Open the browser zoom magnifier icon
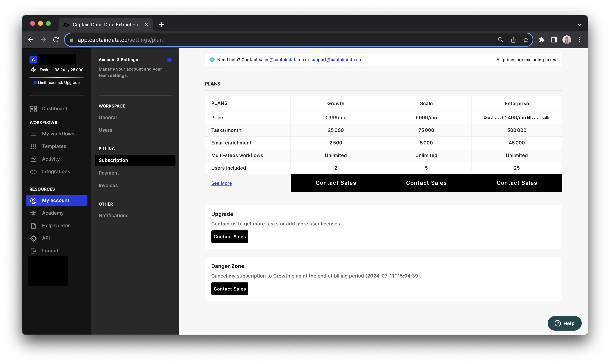Image resolution: width=610 pixels, height=364 pixels. (500, 40)
